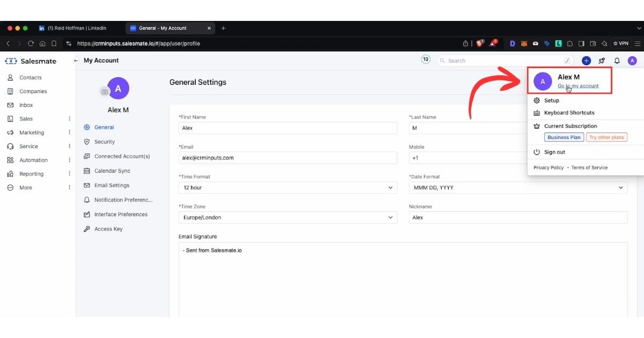Open the Time Format dropdown
The image size is (644, 338).
click(288, 188)
